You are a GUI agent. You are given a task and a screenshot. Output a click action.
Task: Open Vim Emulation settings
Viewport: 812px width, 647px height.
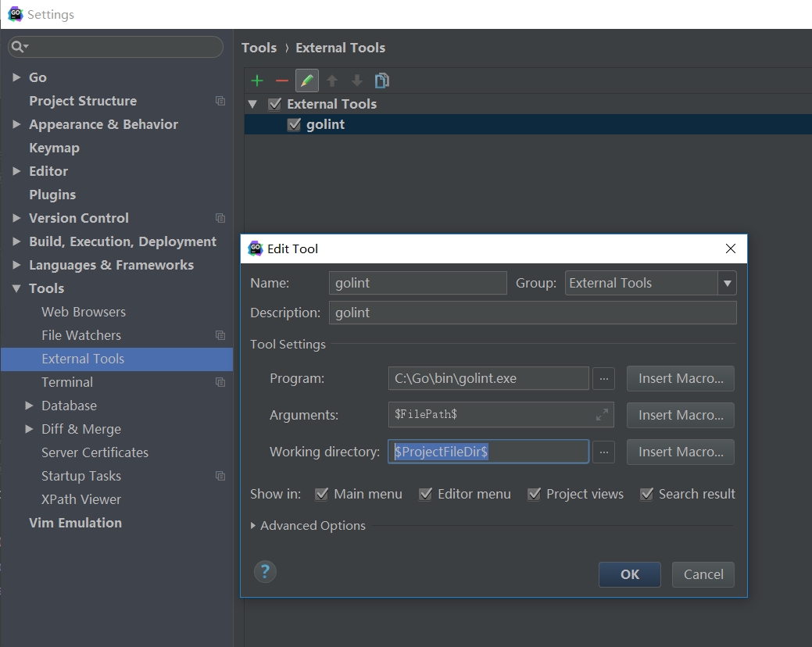(x=76, y=523)
